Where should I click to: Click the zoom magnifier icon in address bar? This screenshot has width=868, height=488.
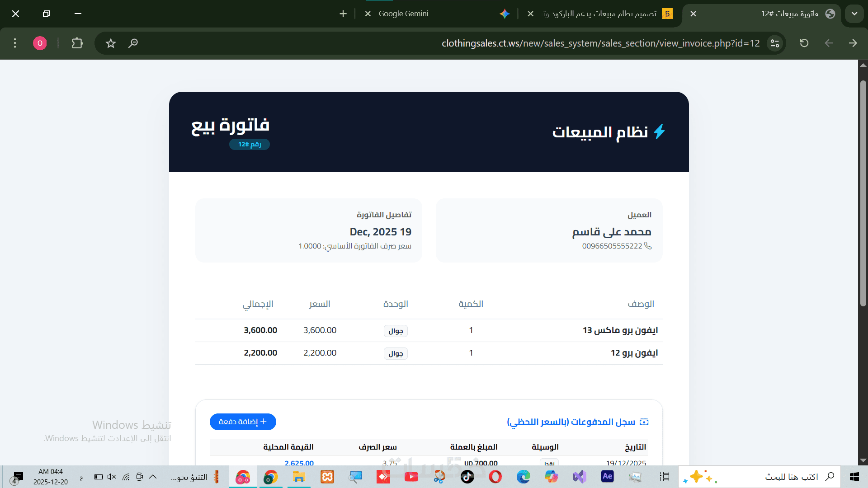point(133,43)
